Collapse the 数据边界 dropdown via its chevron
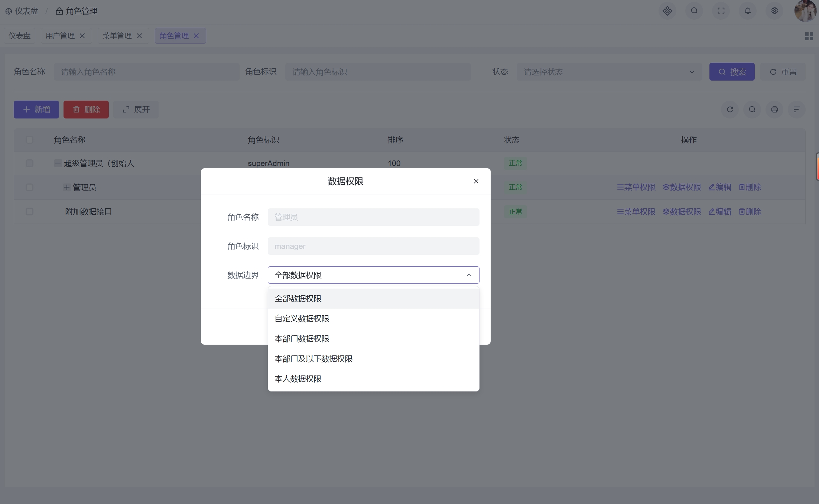The height and width of the screenshot is (504, 819). click(x=469, y=275)
